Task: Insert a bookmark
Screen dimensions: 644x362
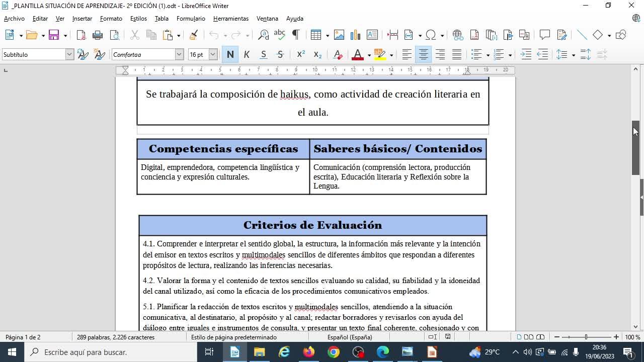Action: pyautogui.click(x=508, y=35)
